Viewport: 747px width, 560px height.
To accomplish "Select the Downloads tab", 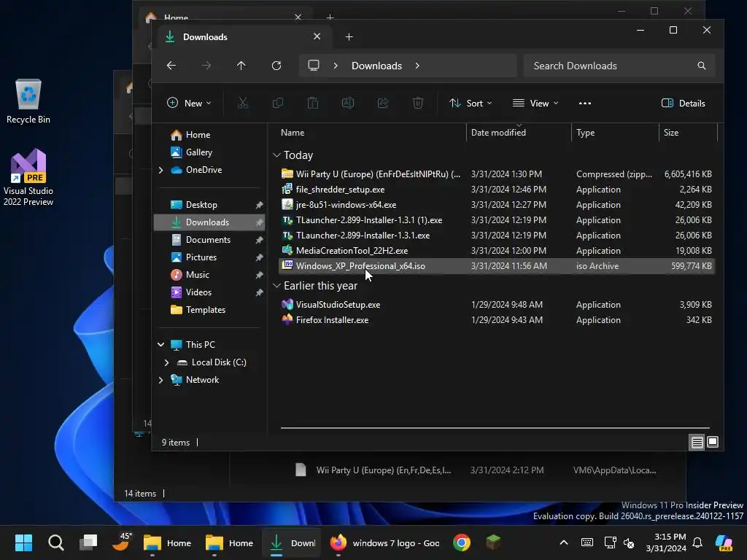I will pyautogui.click(x=241, y=37).
